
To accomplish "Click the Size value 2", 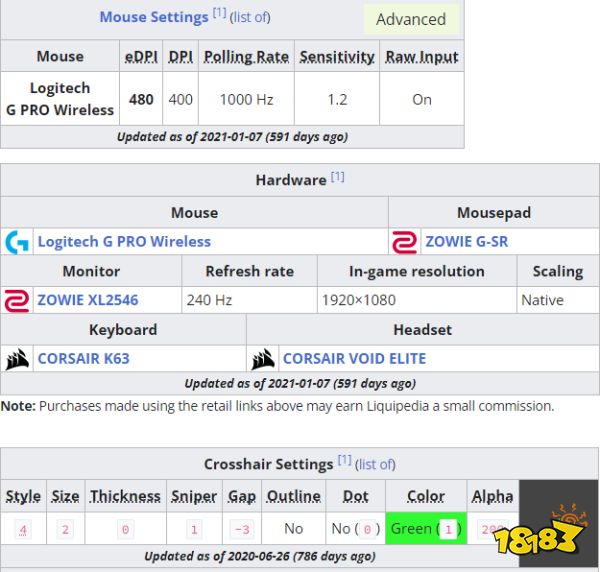I will click(65, 530).
